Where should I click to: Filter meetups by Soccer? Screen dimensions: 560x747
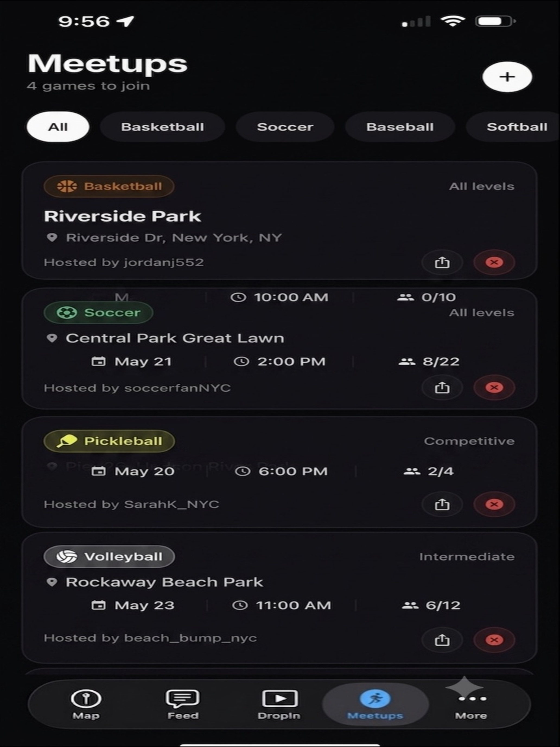pos(285,127)
